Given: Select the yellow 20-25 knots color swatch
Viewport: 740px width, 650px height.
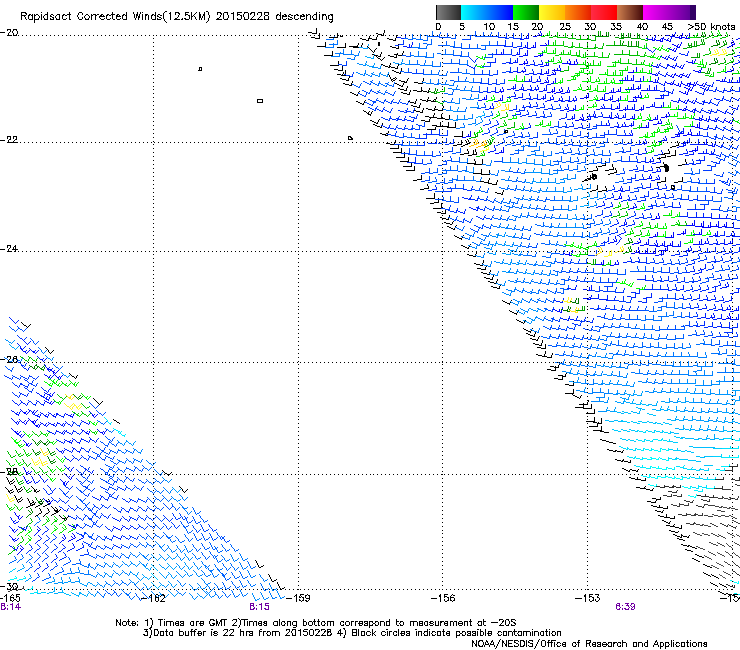Looking at the screenshot, I should pos(552,12).
